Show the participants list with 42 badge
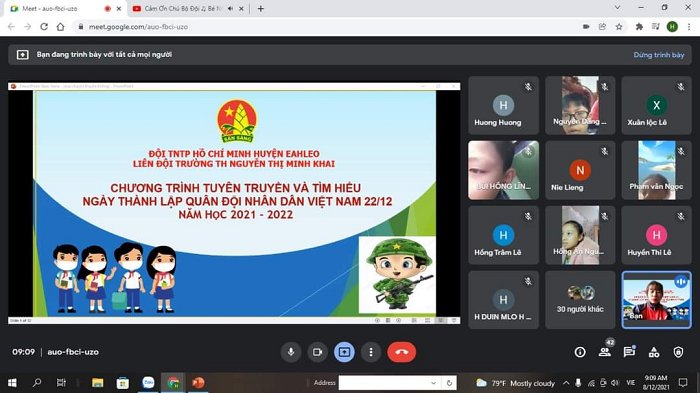700x393 pixels. pyautogui.click(x=605, y=352)
